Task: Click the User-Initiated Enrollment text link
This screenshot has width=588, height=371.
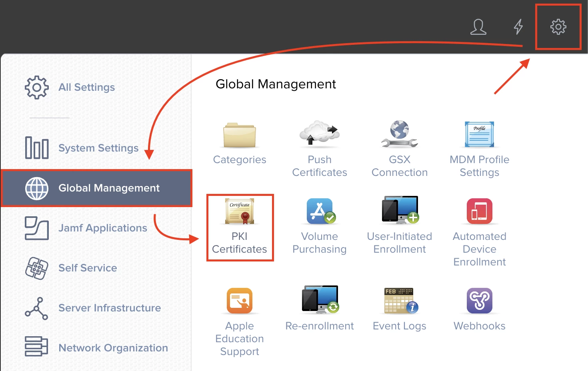Action: click(400, 243)
